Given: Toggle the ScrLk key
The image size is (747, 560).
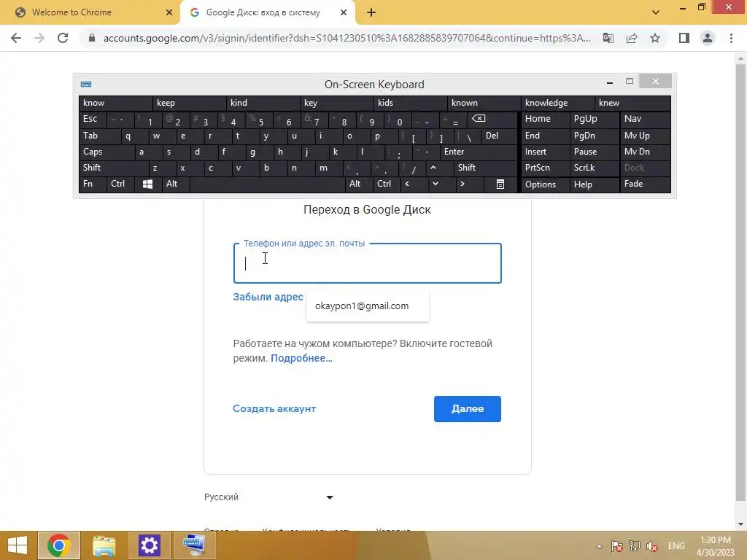Looking at the screenshot, I should point(594,168).
